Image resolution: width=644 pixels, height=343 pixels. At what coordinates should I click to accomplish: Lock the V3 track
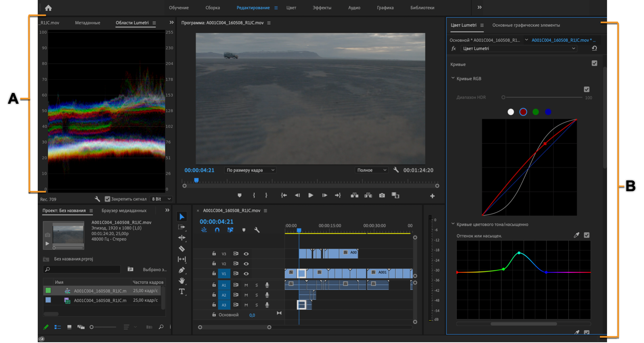214,254
